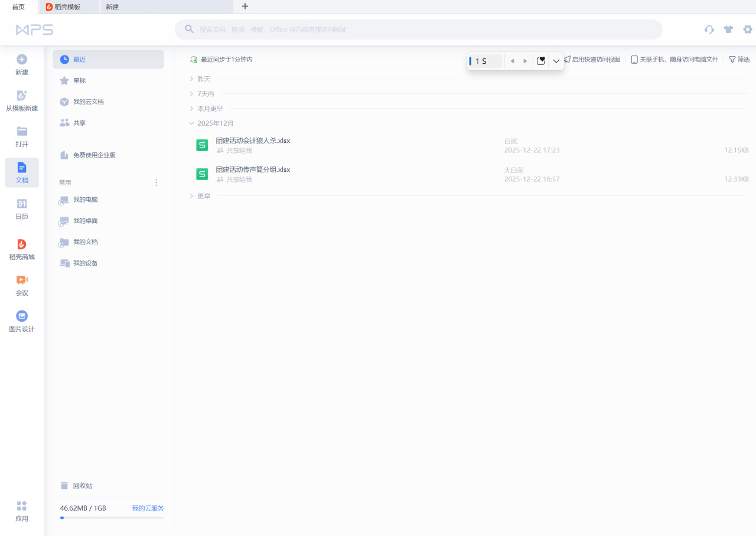Open 我的设备

coord(108,263)
